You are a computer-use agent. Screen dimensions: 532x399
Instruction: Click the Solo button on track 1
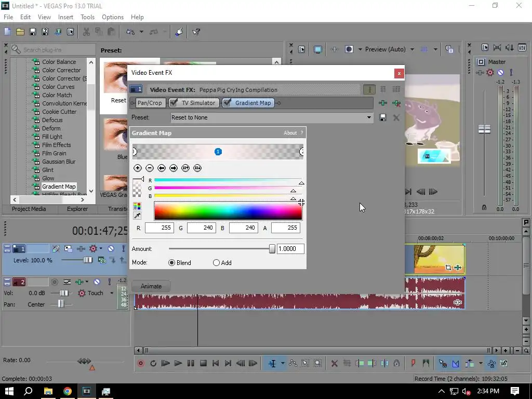pos(123,249)
